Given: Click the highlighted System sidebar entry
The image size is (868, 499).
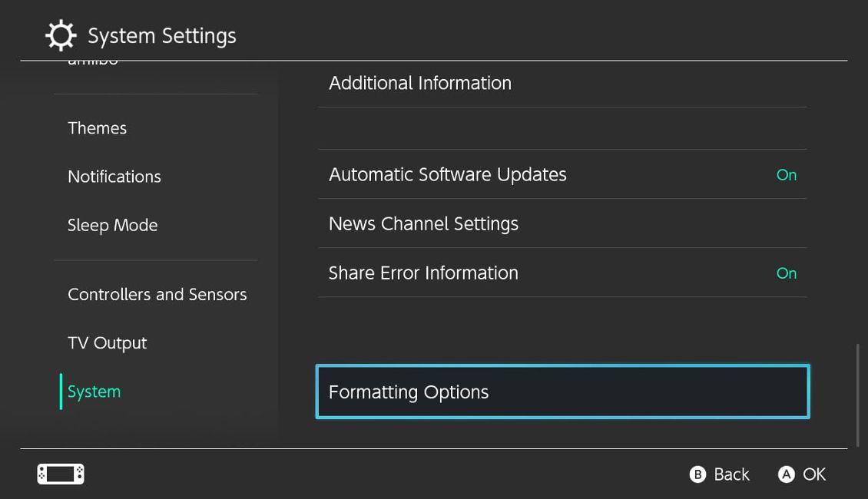Looking at the screenshot, I should click(93, 392).
